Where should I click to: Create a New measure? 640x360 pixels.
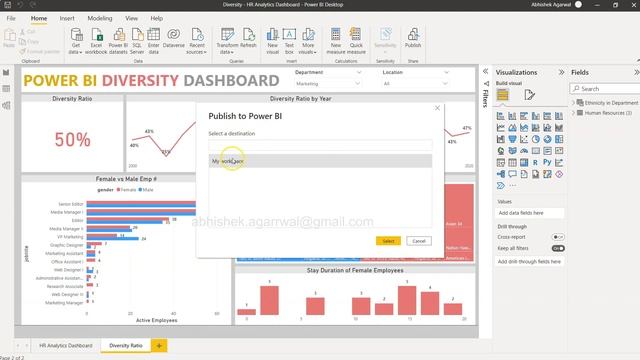(336, 41)
